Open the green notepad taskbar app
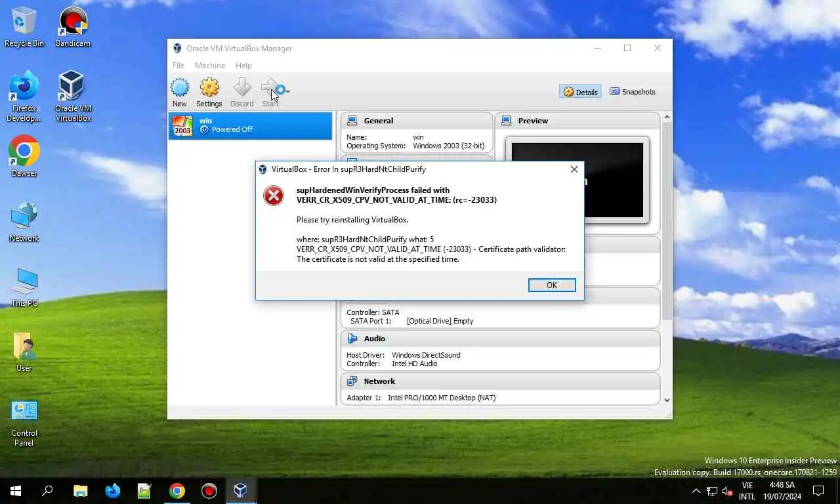Image resolution: width=840 pixels, height=504 pixels. [144, 491]
